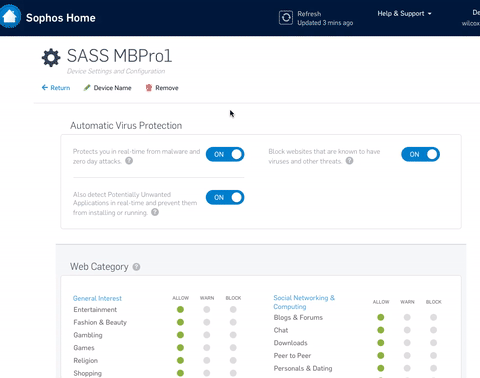Select Allow for Entertainment
480x378 pixels.
coord(180,309)
